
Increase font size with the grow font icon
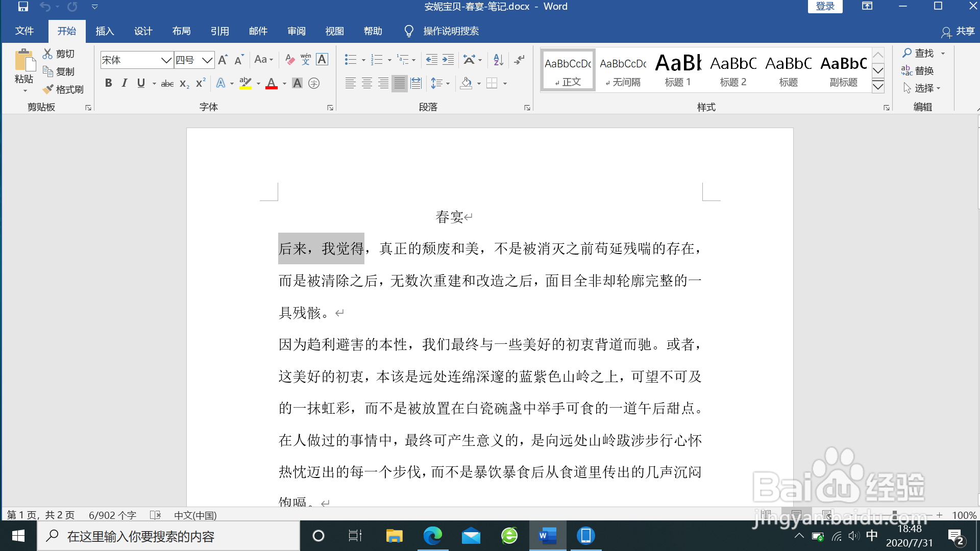(x=223, y=60)
